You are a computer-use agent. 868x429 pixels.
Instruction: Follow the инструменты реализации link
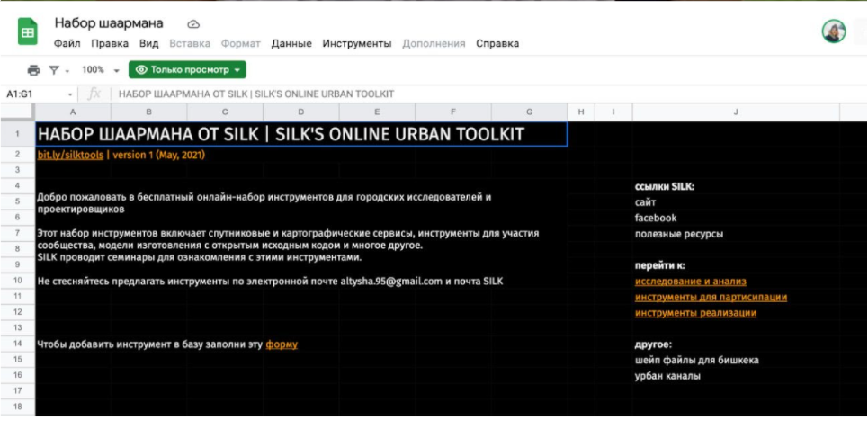(x=696, y=313)
